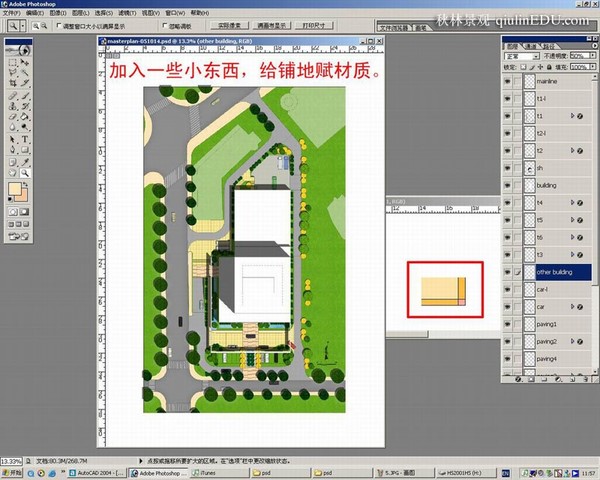Expand effects on the t5 layer
The width and height of the screenshot is (600, 480).
[572, 220]
